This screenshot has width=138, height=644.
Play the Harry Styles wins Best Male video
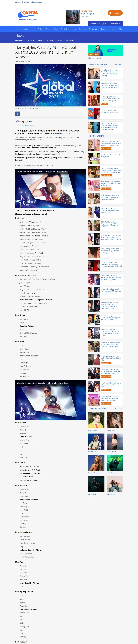51,188
